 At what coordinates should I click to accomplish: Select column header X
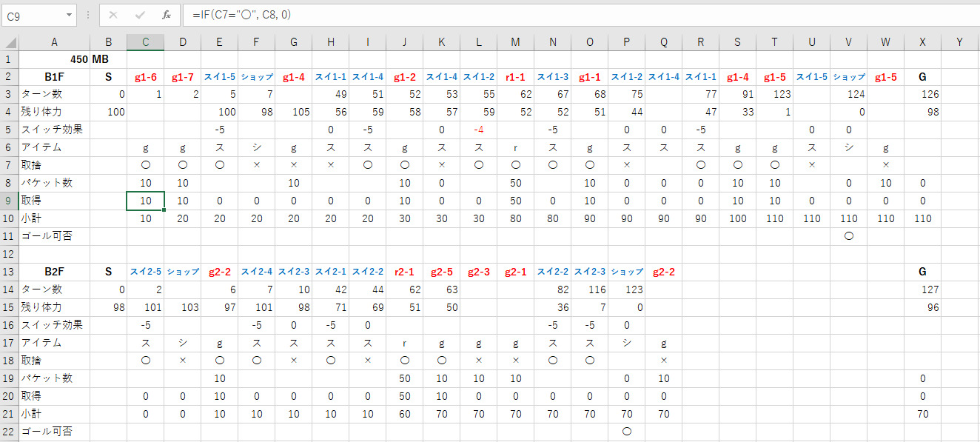[922, 42]
